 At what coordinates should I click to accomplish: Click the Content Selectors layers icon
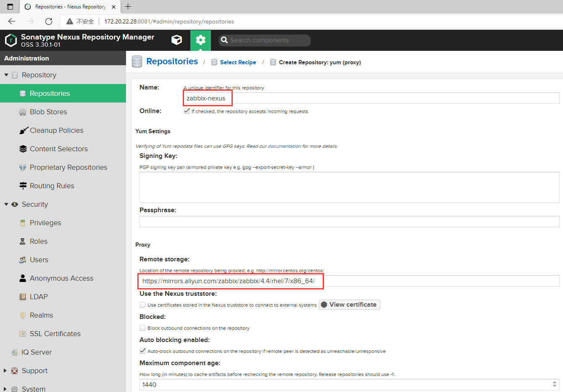[x=23, y=149]
